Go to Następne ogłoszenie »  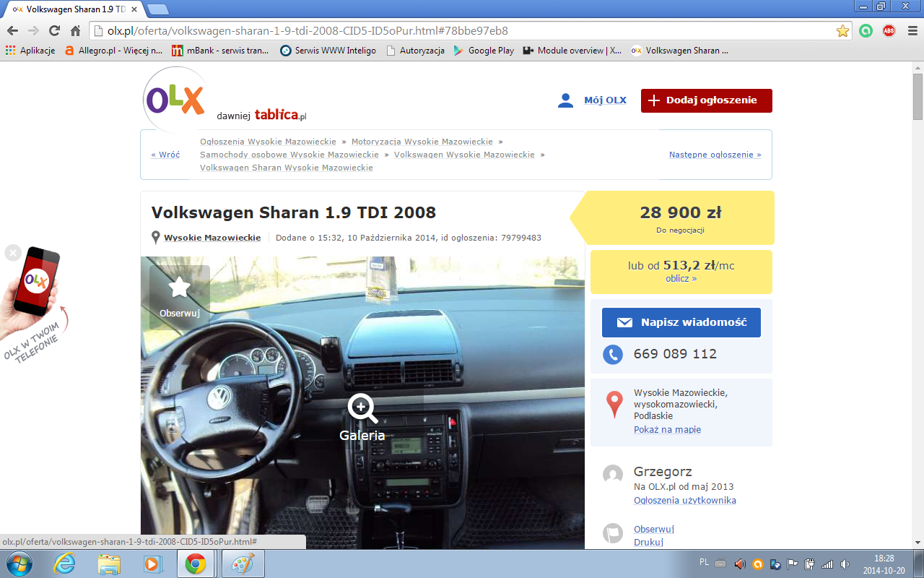tap(715, 155)
